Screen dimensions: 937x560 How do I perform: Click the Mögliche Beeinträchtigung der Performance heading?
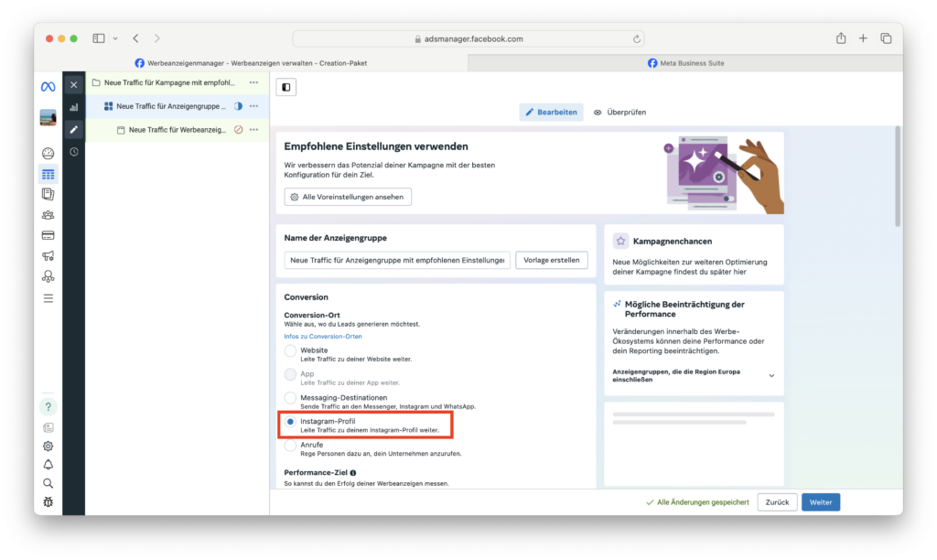click(x=684, y=309)
